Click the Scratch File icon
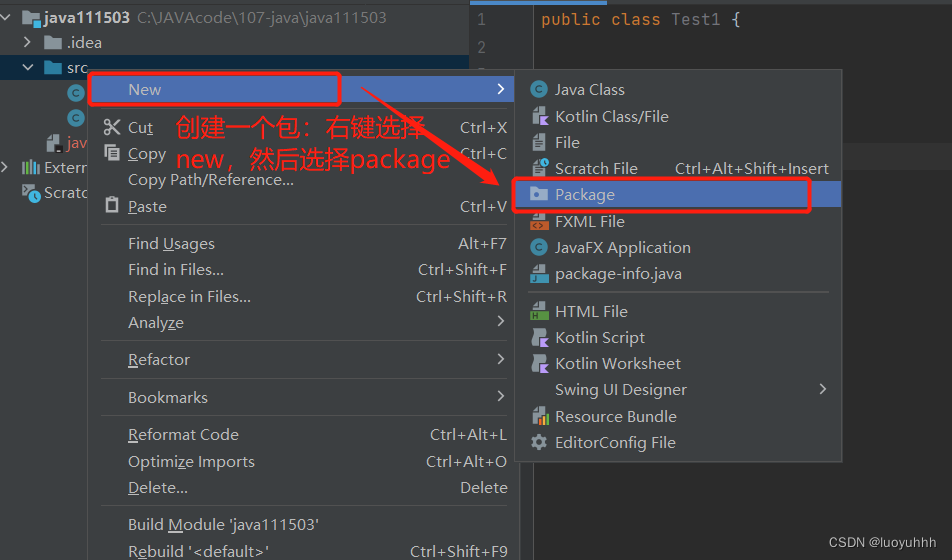 click(x=540, y=168)
